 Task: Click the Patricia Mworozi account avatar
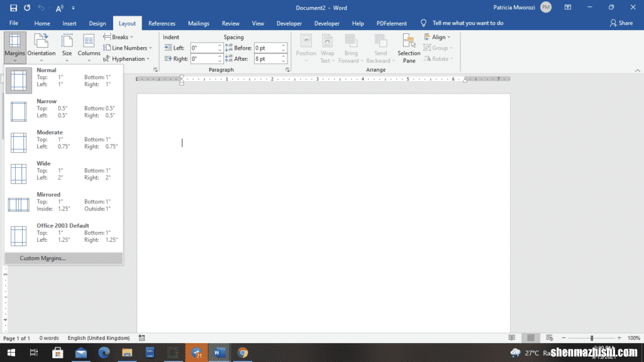pos(546,8)
